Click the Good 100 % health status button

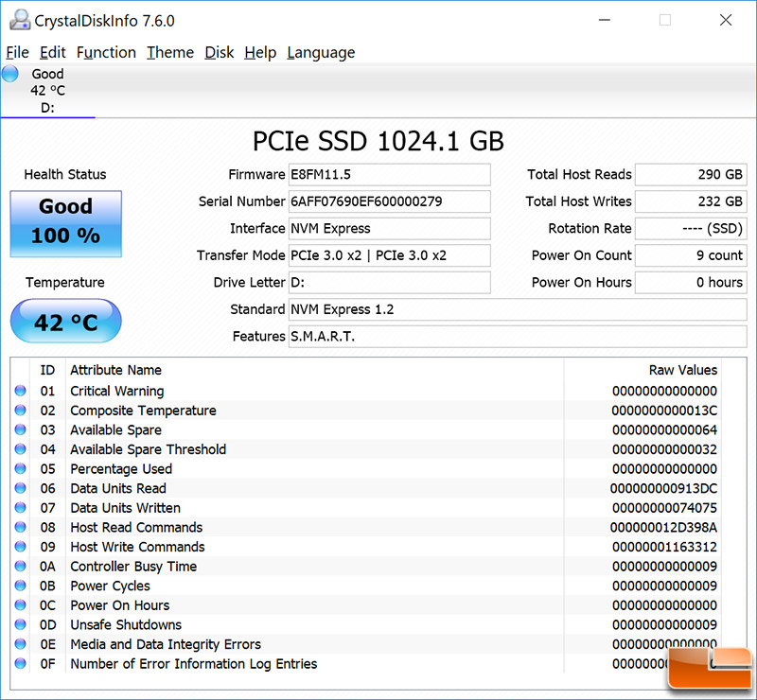(66, 224)
